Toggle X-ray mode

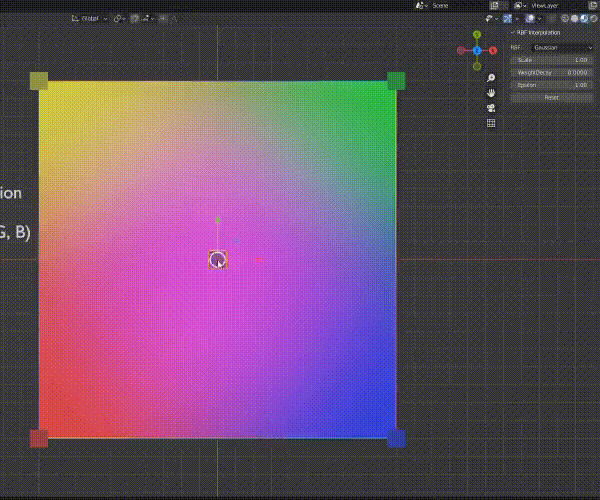(551, 18)
